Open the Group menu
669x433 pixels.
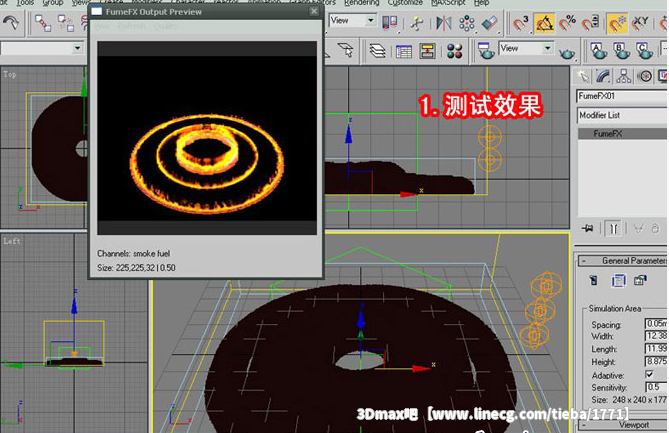pos(53,3)
